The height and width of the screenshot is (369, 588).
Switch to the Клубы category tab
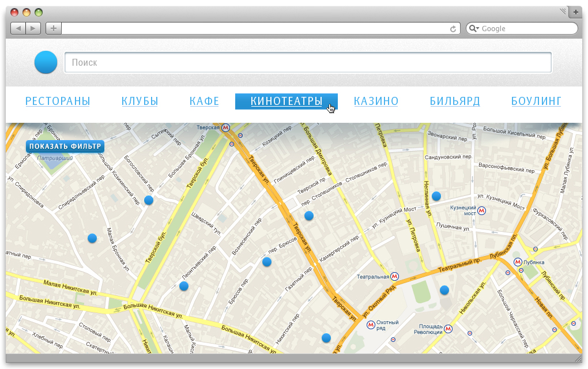(140, 101)
